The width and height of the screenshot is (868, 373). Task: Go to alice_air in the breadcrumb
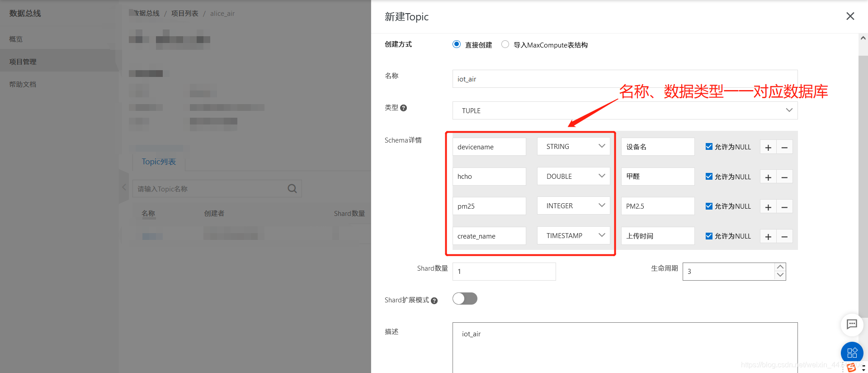click(222, 14)
